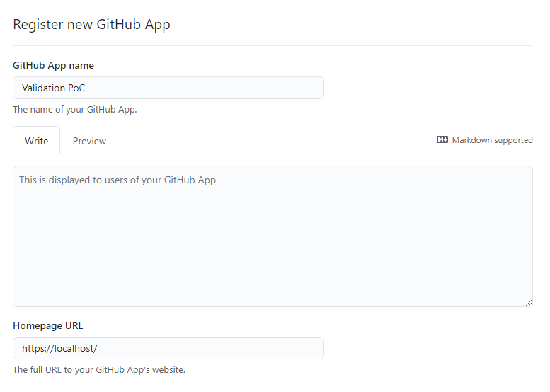Screen dimensions: 550x392
Task: Click the 'GitHub App name' label
Action: pyautogui.click(x=53, y=65)
